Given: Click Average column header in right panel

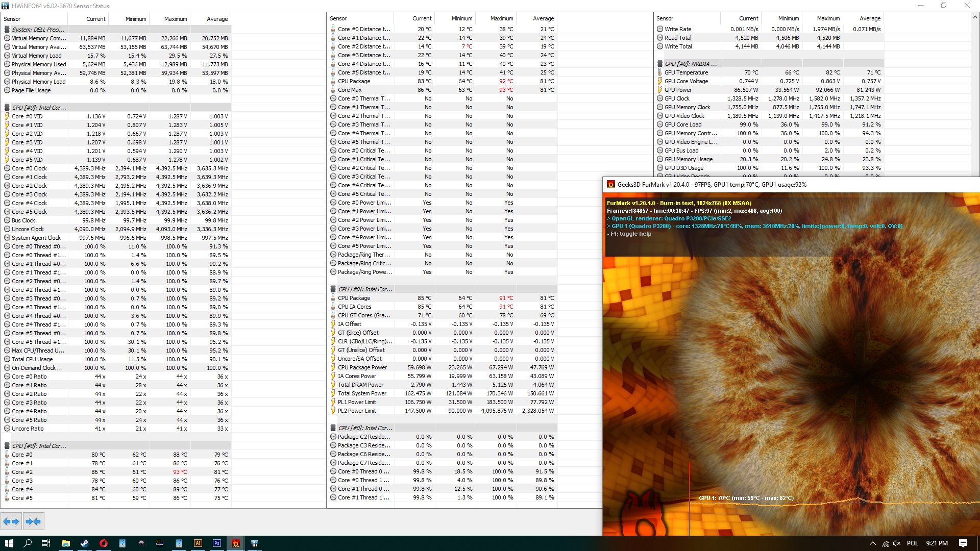Looking at the screenshot, I should click(x=863, y=18).
